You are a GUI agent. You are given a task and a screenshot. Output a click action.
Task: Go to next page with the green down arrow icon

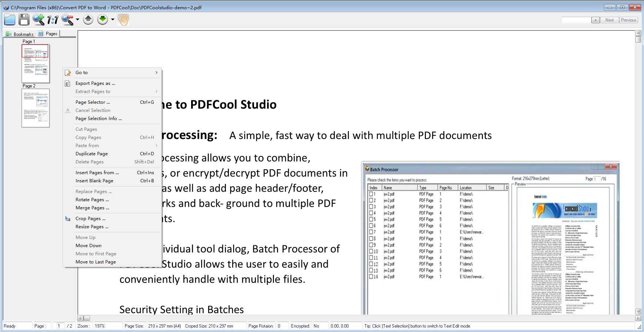point(103,19)
